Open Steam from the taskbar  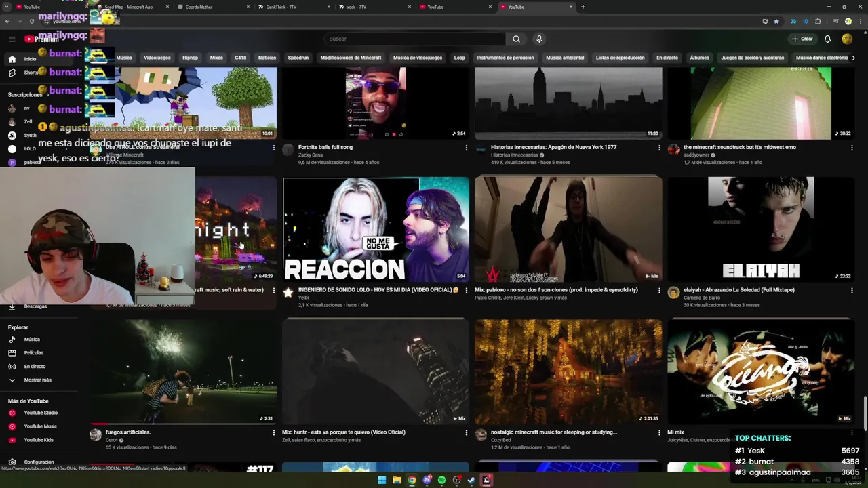pos(471,481)
